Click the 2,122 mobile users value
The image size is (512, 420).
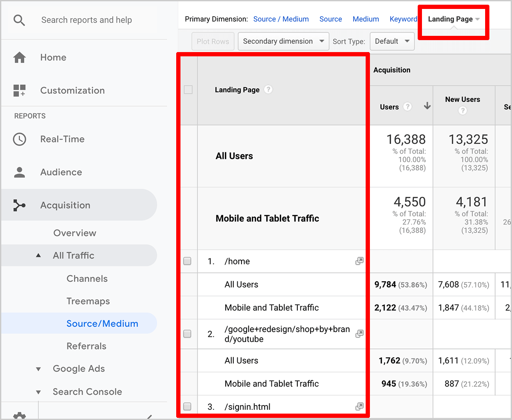(x=385, y=308)
